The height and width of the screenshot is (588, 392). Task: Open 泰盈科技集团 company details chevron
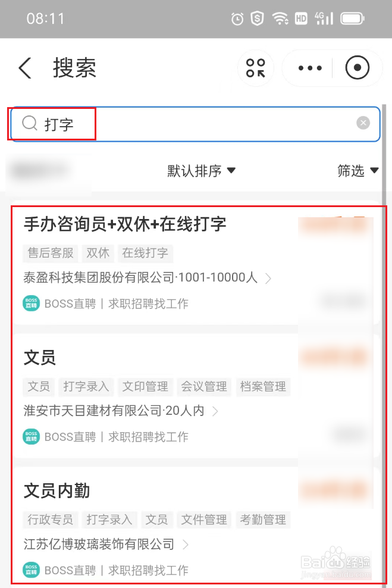(x=268, y=279)
